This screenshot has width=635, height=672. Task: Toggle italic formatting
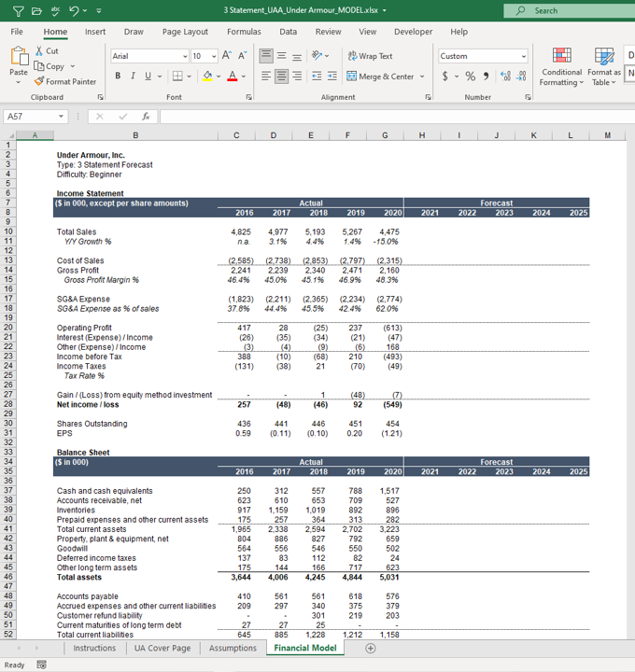click(133, 77)
